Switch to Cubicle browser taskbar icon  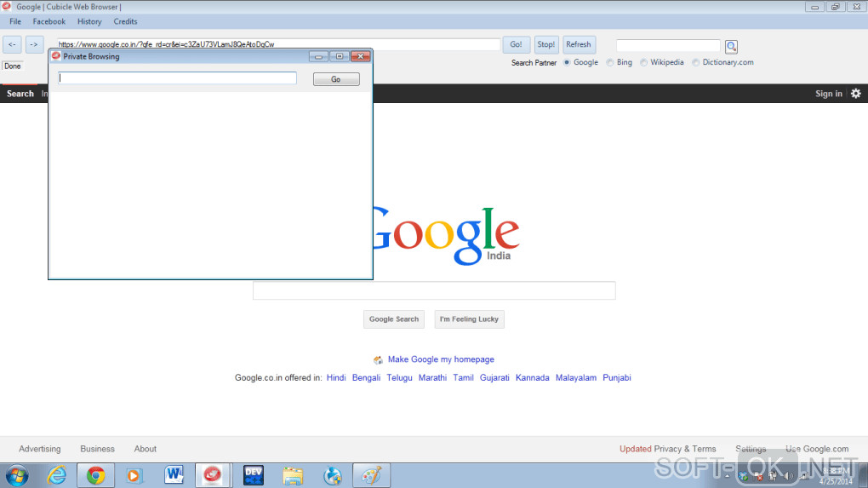coord(213,475)
